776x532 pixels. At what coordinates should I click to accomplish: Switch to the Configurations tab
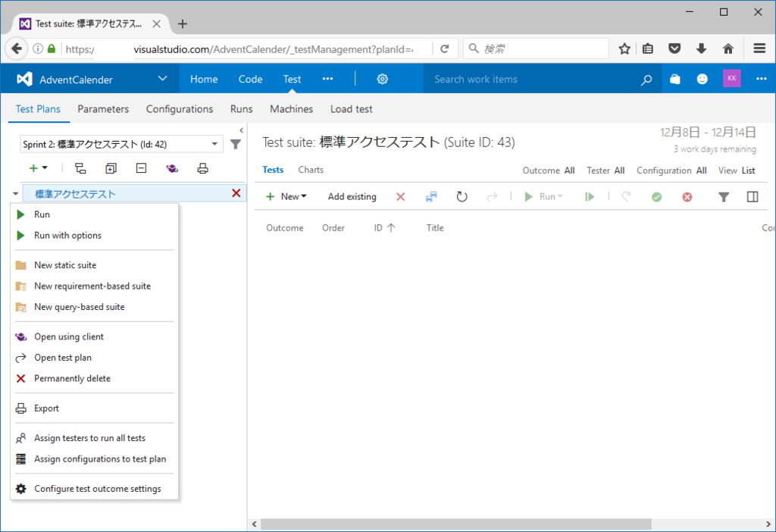pyautogui.click(x=179, y=109)
